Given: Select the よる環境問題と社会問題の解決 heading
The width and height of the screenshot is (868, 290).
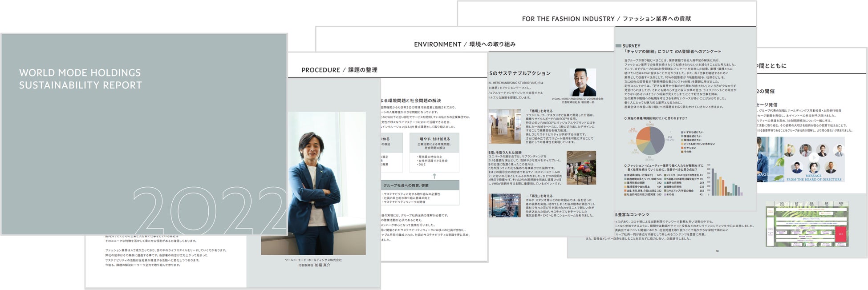Looking at the screenshot, I should 411,101.
